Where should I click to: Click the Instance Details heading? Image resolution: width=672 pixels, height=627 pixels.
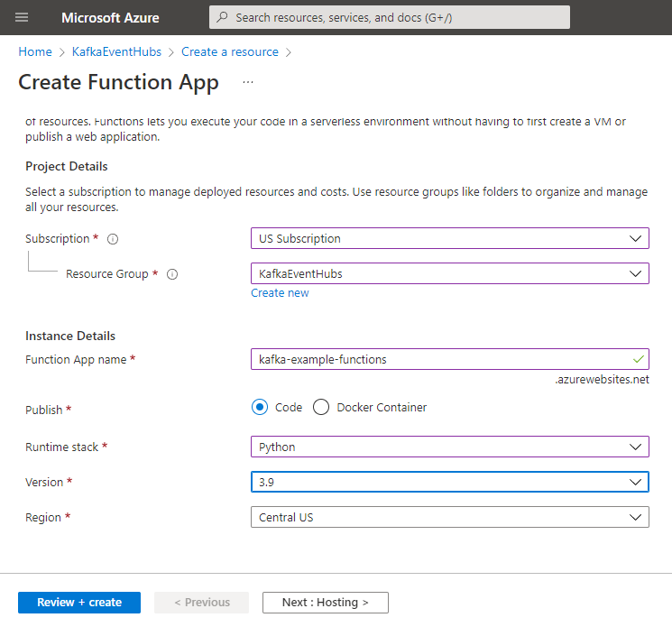click(x=70, y=336)
